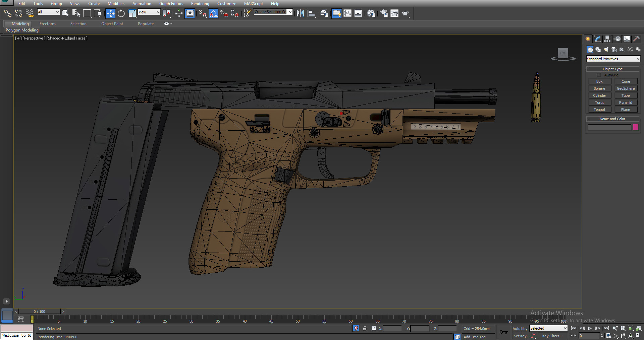Open the Graph Editors menu
Screen dimensions: 644x340
(171, 4)
